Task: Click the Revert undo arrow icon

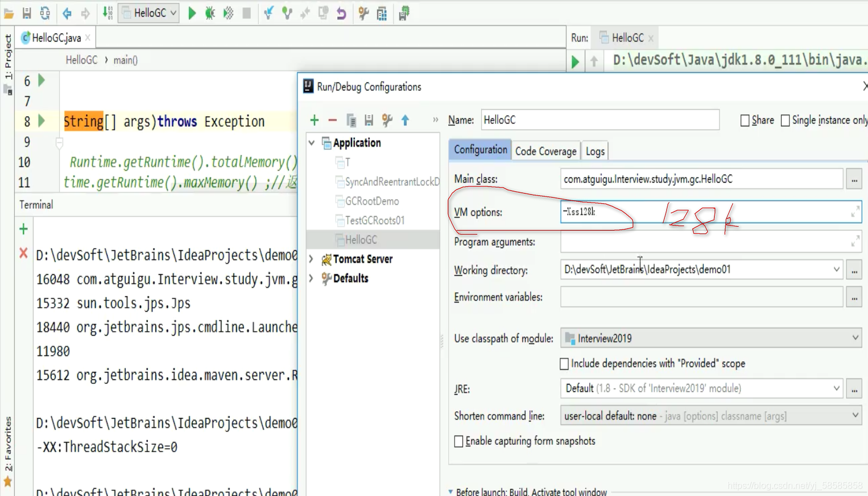Action: tap(341, 13)
